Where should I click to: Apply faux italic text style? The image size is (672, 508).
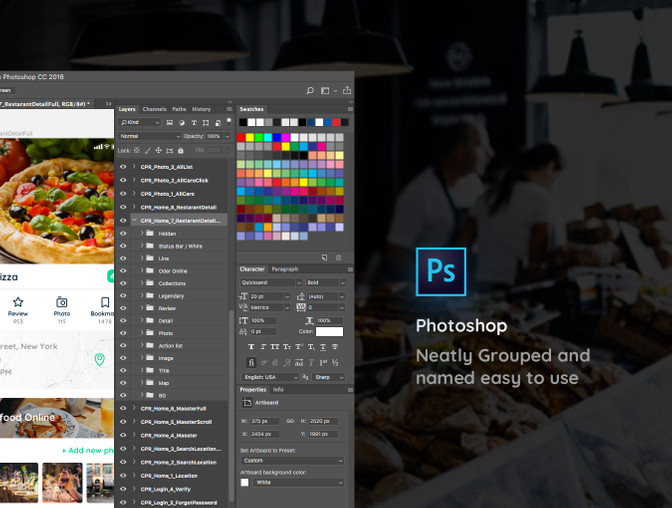coord(263,347)
